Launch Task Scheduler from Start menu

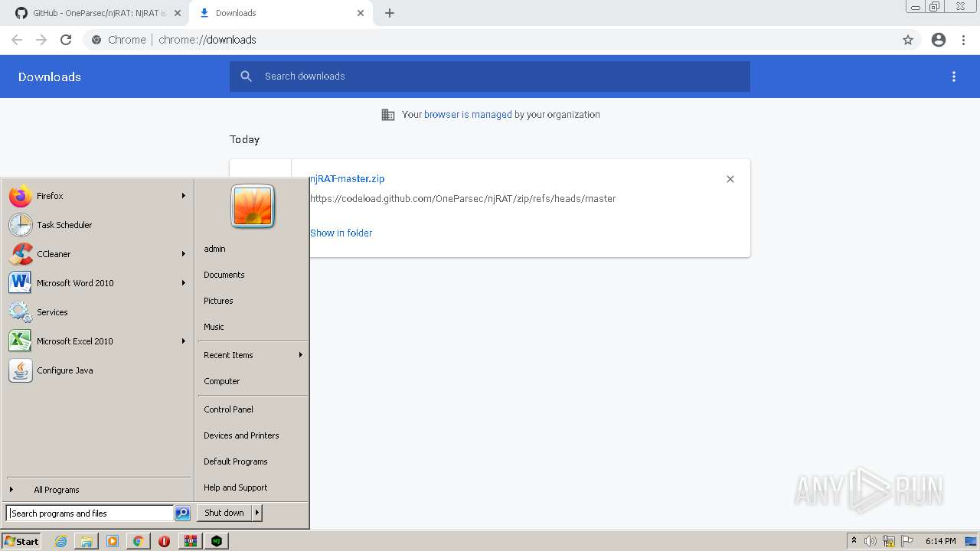click(x=96, y=225)
